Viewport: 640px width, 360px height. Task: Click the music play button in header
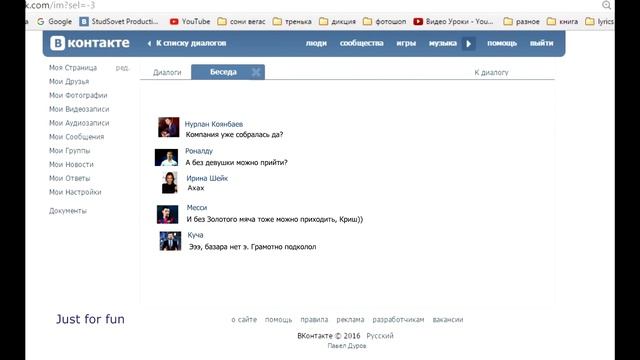(469, 43)
